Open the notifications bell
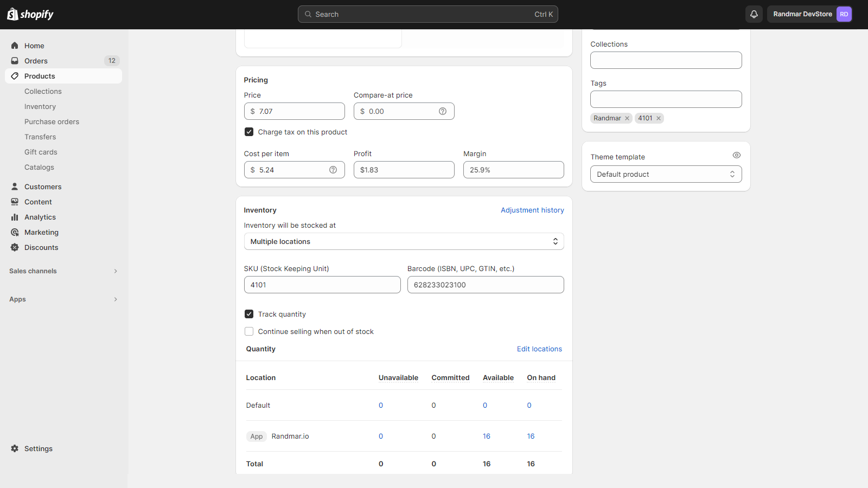868x488 pixels. click(754, 14)
